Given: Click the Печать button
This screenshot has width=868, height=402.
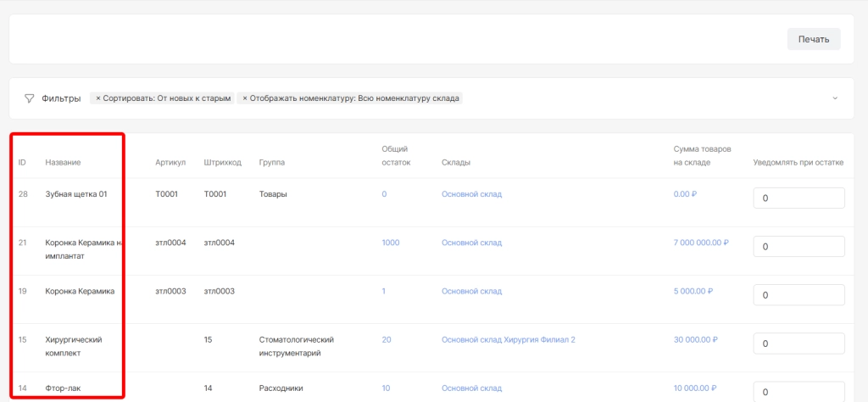Looking at the screenshot, I should [813, 39].
